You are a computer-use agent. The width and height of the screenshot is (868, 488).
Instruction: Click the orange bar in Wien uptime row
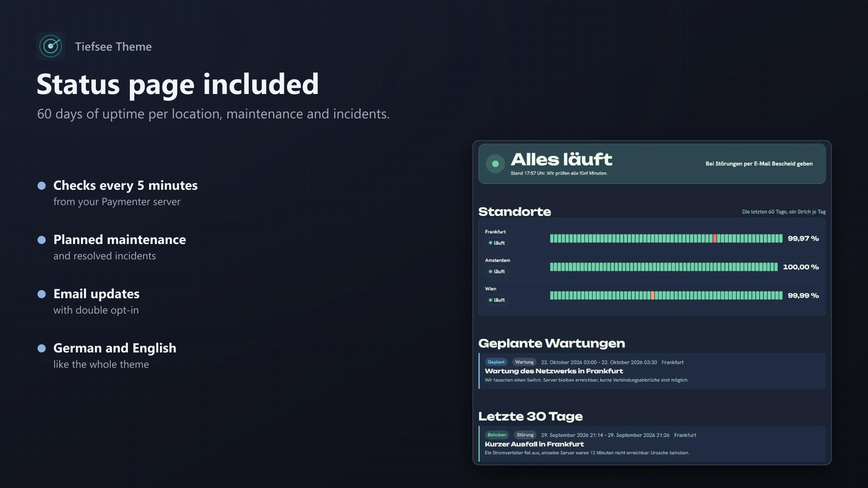click(x=653, y=296)
